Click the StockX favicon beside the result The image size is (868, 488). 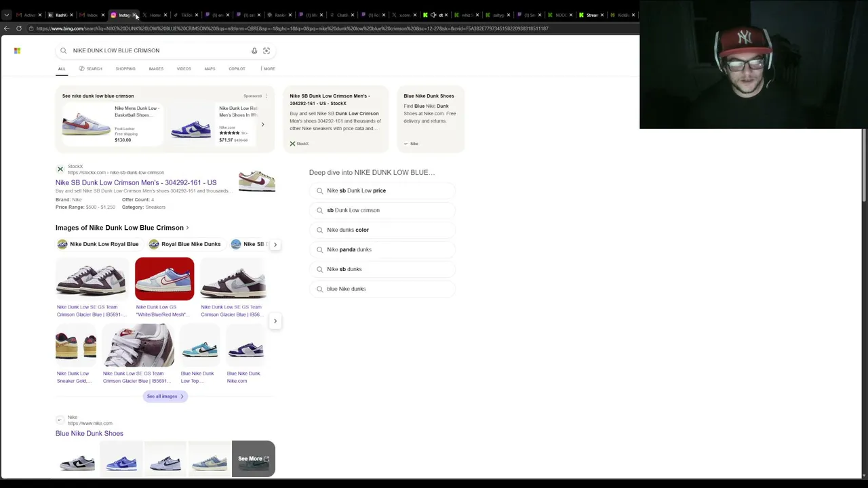tap(60, 169)
